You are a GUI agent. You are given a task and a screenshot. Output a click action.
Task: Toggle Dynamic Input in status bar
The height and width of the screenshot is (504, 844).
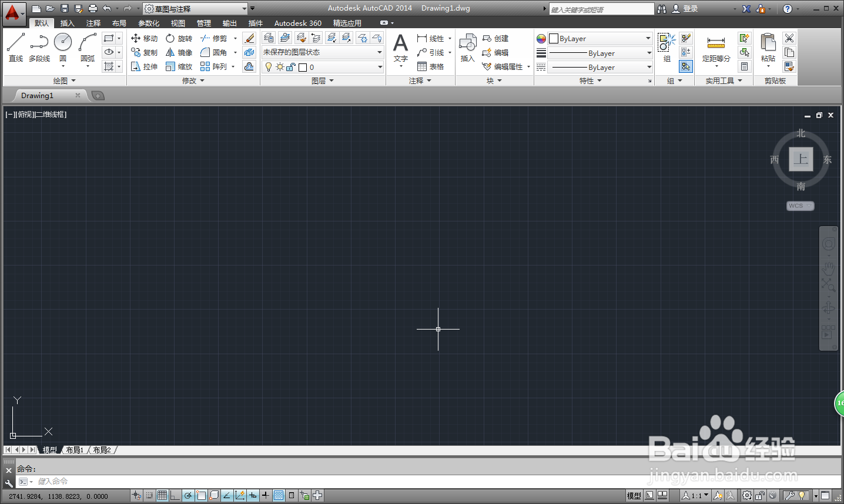coord(253,496)
